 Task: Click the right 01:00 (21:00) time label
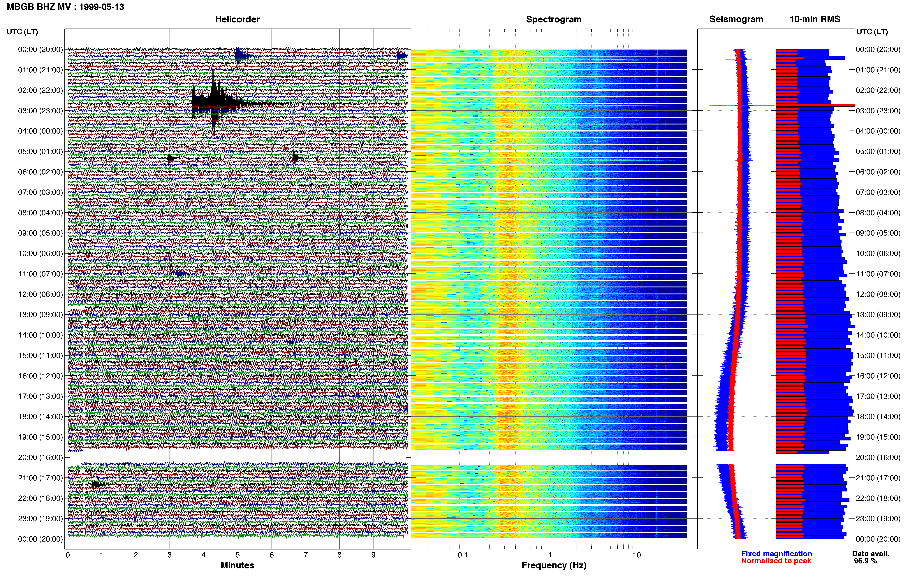pos(878,70)
